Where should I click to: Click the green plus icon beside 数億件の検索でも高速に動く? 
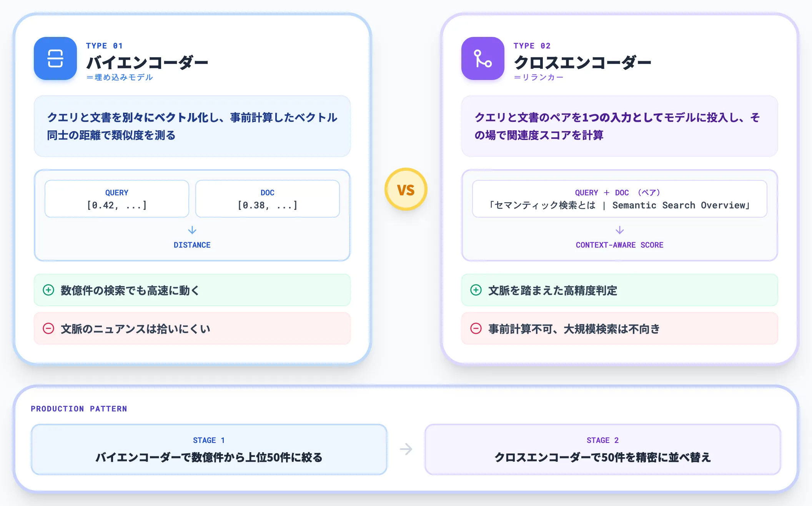(x=48, y=290)
